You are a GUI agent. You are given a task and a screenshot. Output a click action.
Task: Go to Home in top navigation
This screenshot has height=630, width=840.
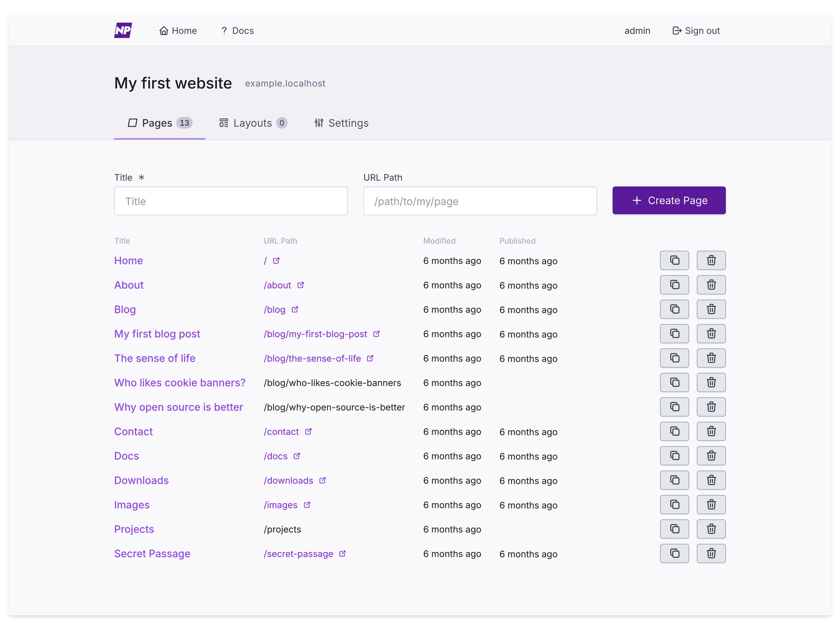click(x=178, y=31)
